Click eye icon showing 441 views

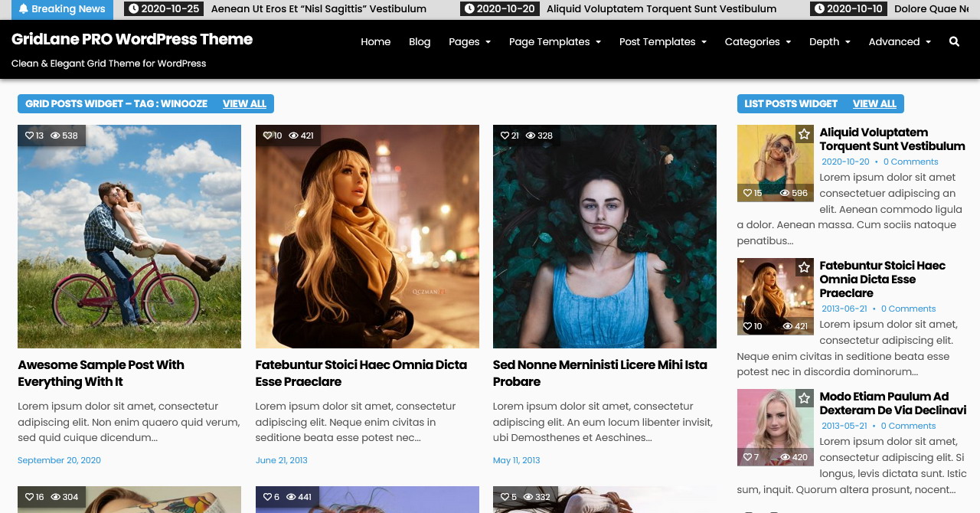point(291,497)
